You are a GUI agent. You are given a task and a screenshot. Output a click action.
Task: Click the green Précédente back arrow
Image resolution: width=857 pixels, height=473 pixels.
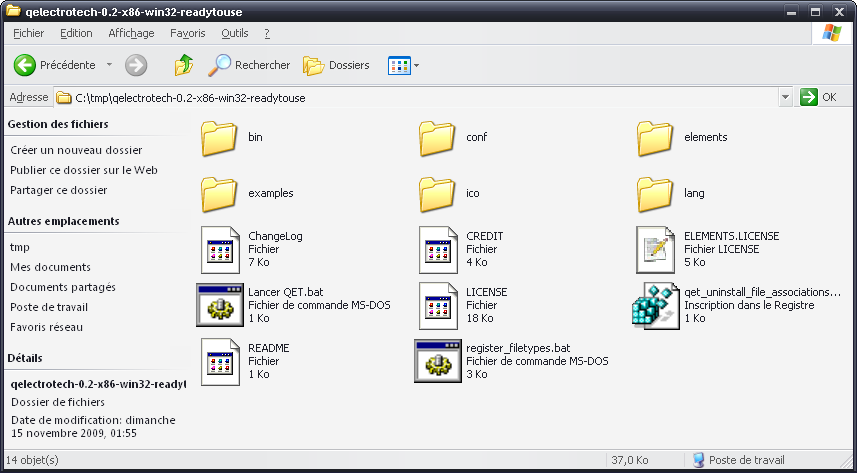[x=25, y=65]
